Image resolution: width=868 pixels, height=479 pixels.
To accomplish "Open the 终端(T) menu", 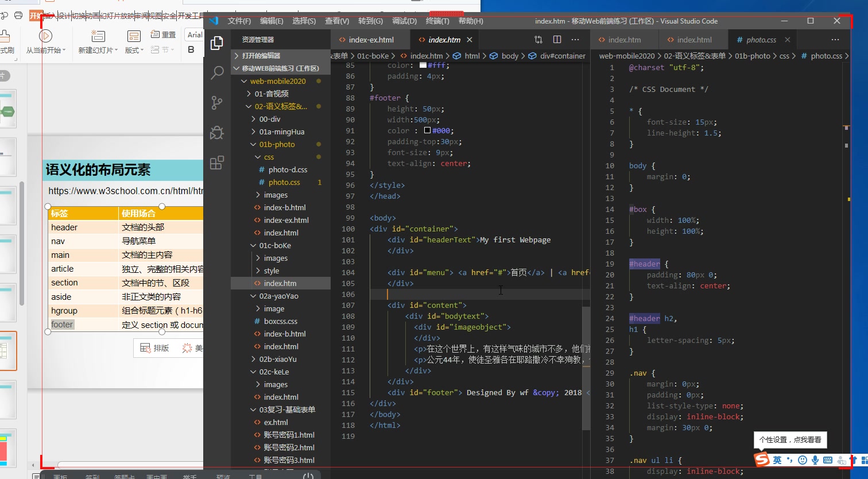I will (x=437, y=21).
